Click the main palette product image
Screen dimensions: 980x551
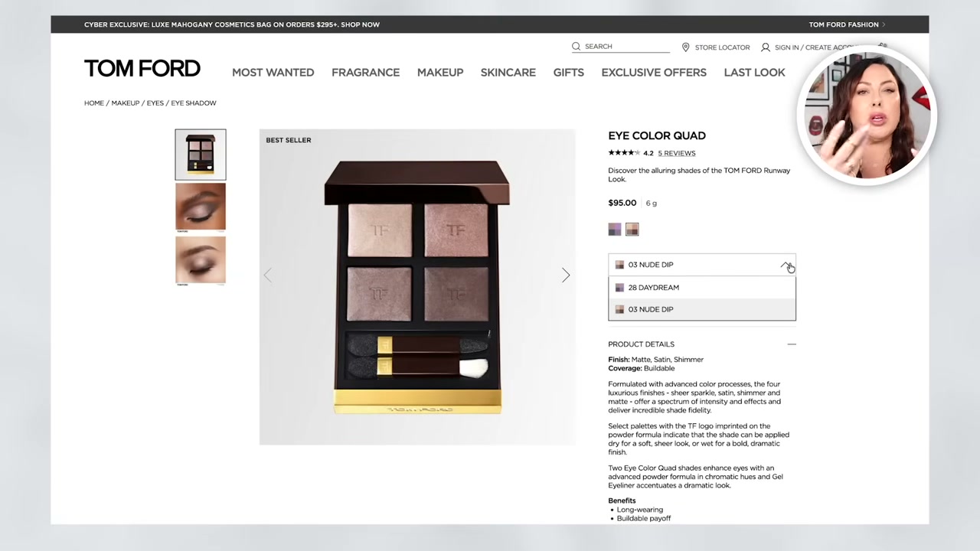click(x=417, y=287)
